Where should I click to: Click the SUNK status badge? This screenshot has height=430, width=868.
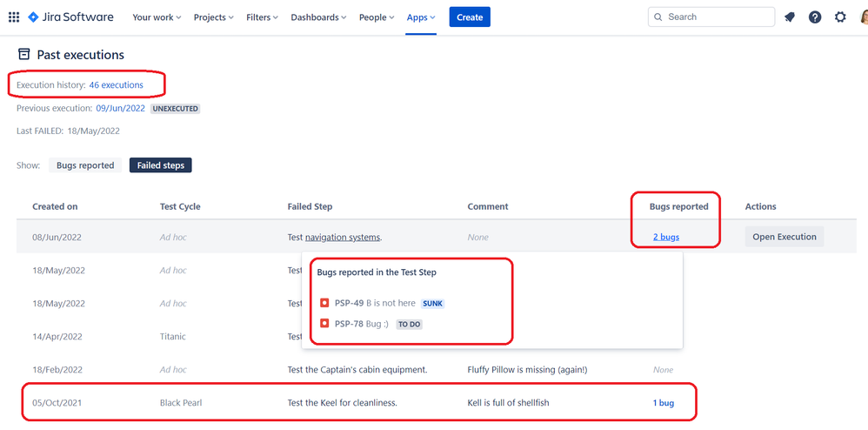[433, 304]
